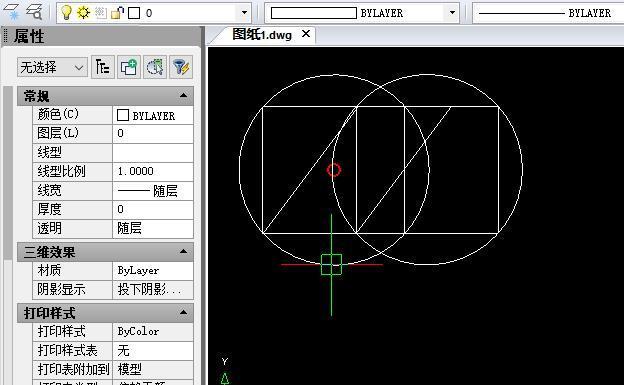Click the layer color square in toolbar

134,13
